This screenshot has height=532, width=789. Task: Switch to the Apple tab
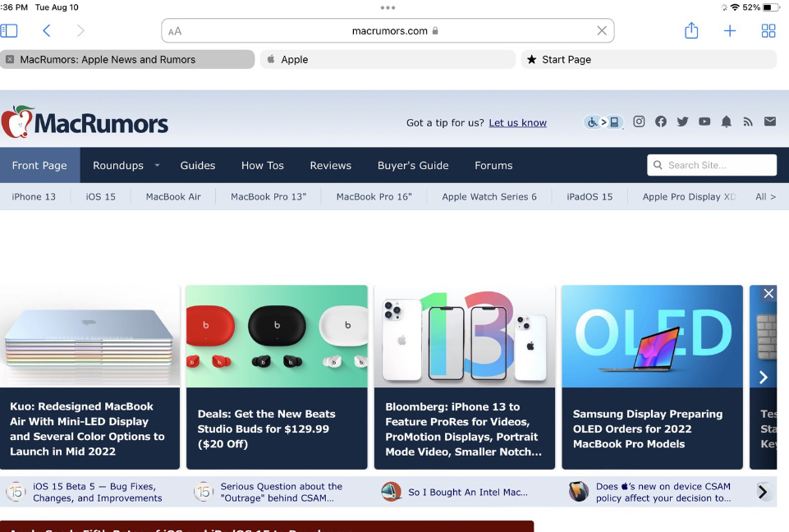pyautogui.click(x=388, y=59)
